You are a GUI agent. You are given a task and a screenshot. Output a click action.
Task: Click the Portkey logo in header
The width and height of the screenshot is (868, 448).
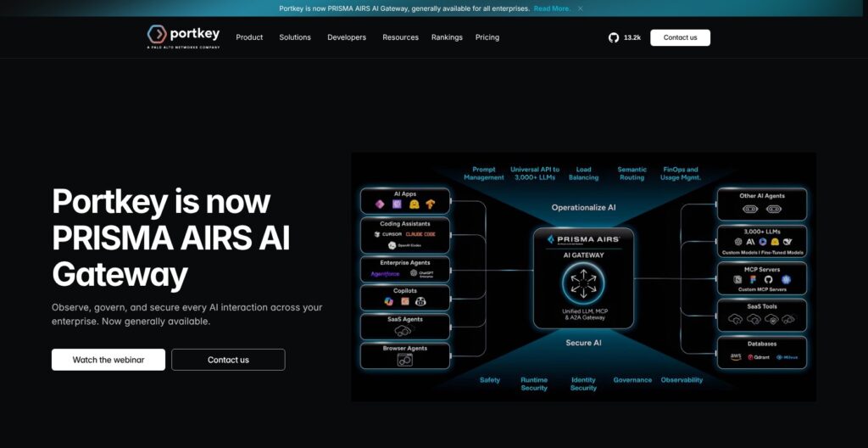(x=183, y=36)
